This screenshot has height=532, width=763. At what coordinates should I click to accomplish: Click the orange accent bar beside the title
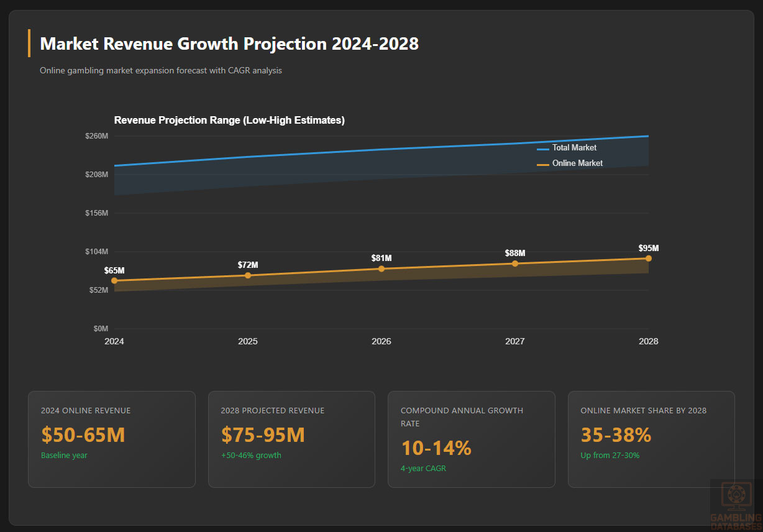coord(29,44)
